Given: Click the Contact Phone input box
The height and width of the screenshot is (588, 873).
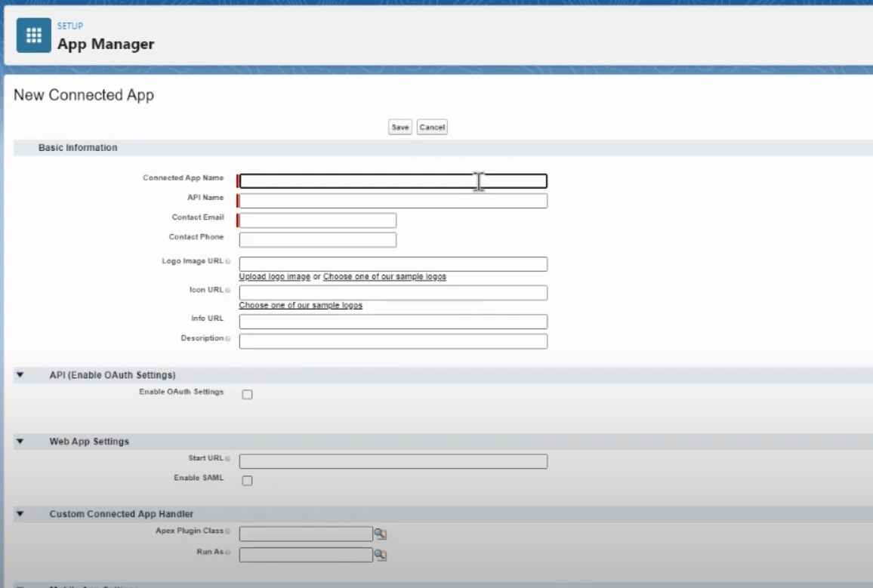Looking at the screenshot, I should pos(317,240).
